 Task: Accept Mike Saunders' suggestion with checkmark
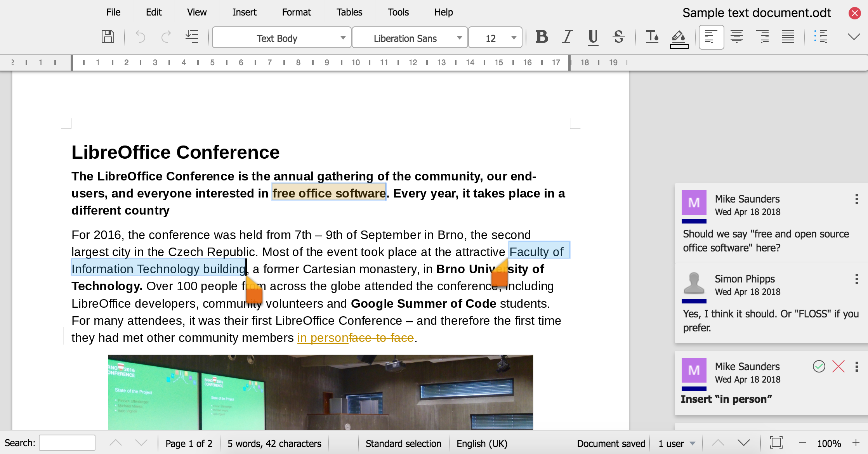coord(819,366)
